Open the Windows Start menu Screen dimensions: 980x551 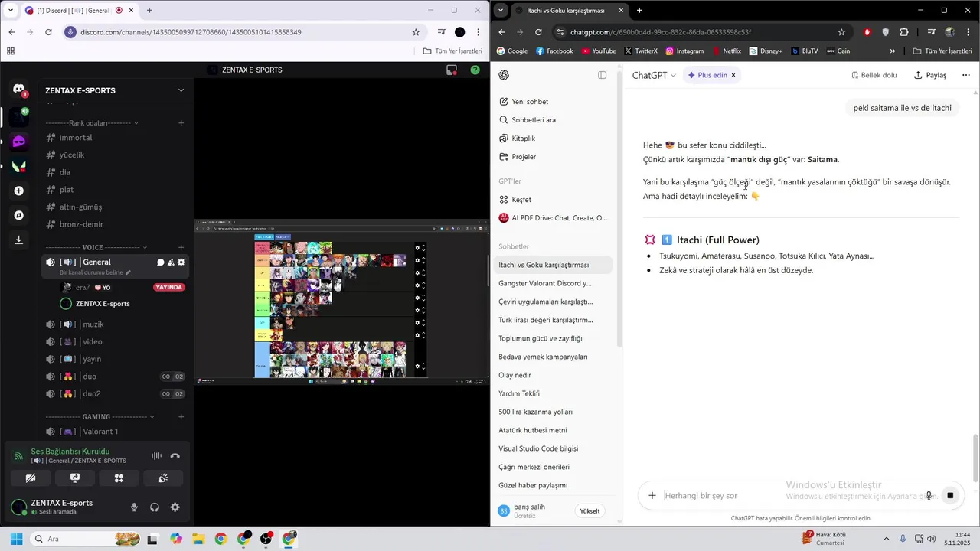(x=16, y=539)
